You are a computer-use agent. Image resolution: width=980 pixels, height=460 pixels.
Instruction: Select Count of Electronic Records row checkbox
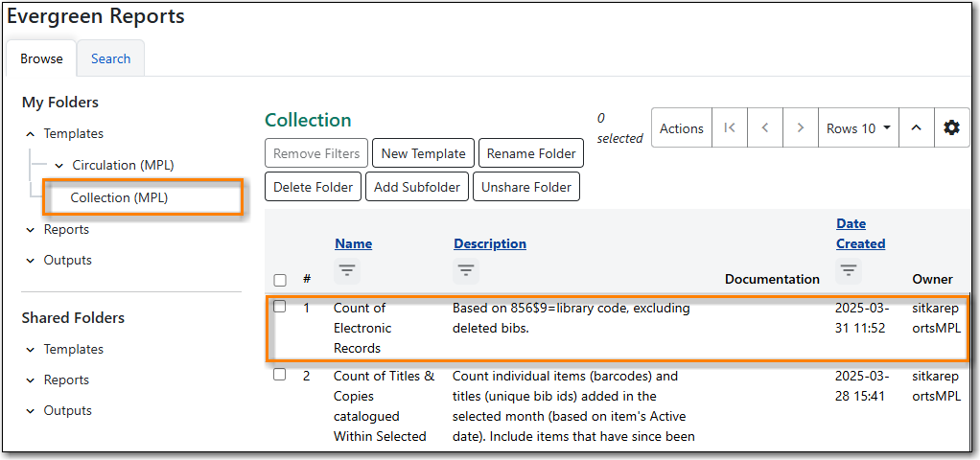pos(280,308)
